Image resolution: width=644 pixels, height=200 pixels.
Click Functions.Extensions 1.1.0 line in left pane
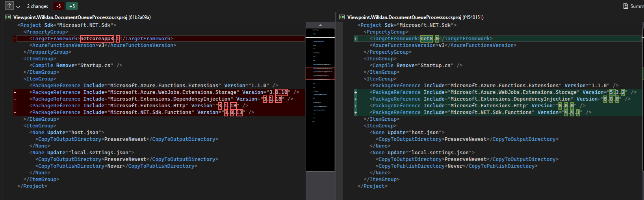click(x=154, y=86)
